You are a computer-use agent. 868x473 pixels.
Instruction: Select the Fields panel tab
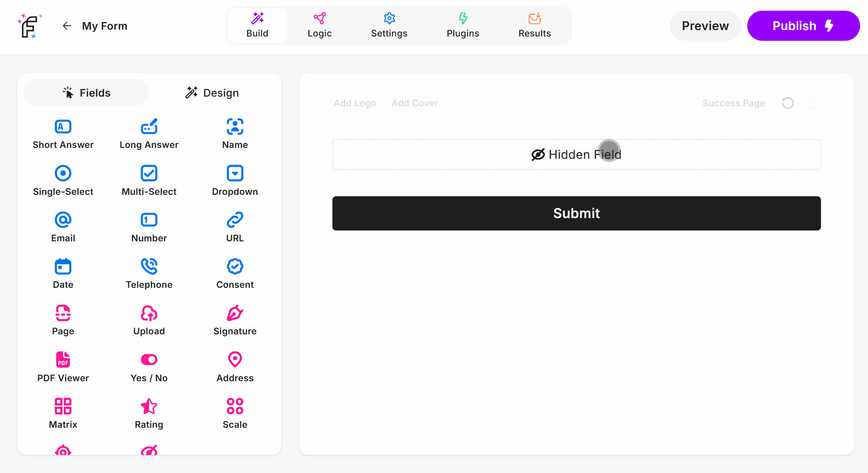86,93
